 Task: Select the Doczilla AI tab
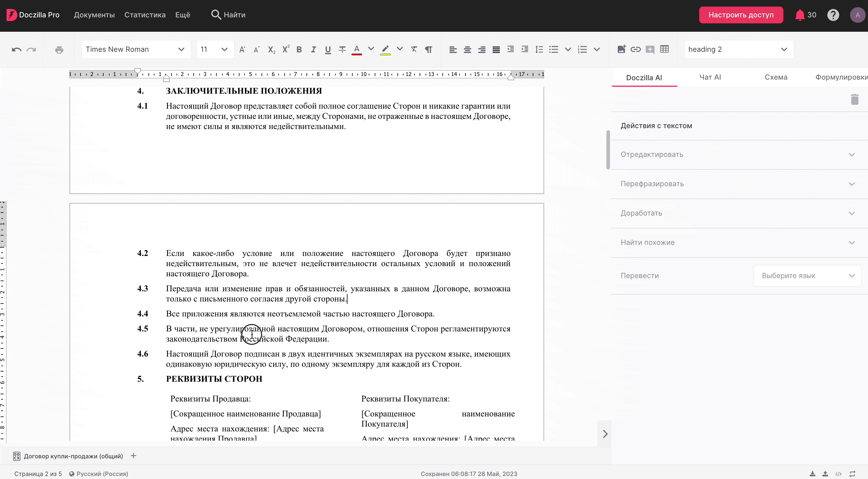coord(644,78)
